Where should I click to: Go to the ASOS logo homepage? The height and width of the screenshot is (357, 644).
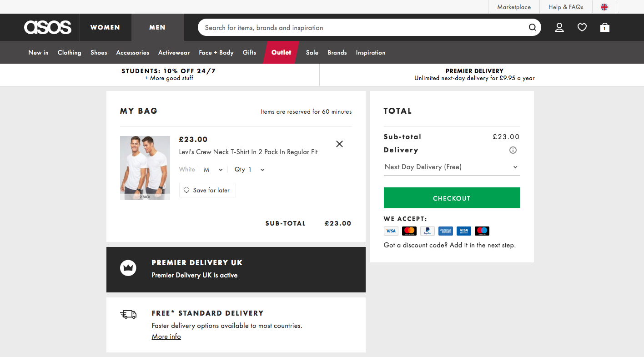[48, 27]
